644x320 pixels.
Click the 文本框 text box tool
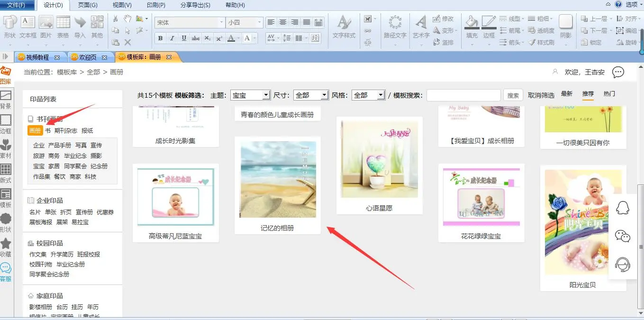(x=28, y=27)
